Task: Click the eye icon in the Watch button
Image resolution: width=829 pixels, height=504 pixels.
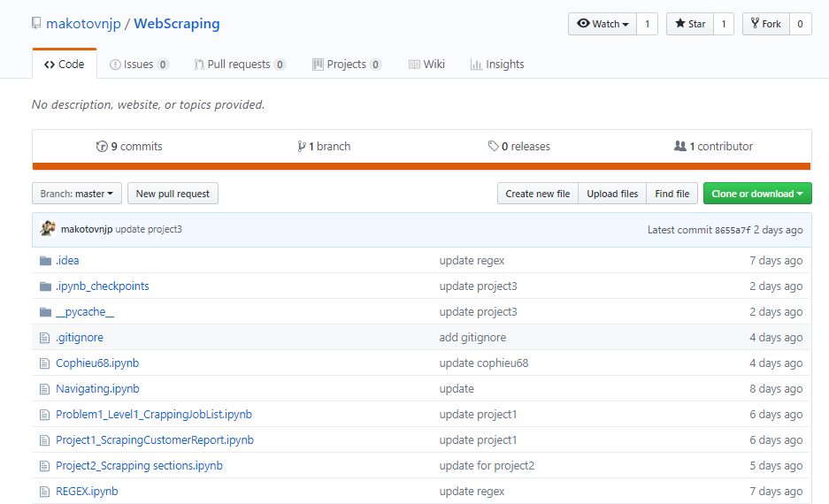Action: click(x=583, y=23)
